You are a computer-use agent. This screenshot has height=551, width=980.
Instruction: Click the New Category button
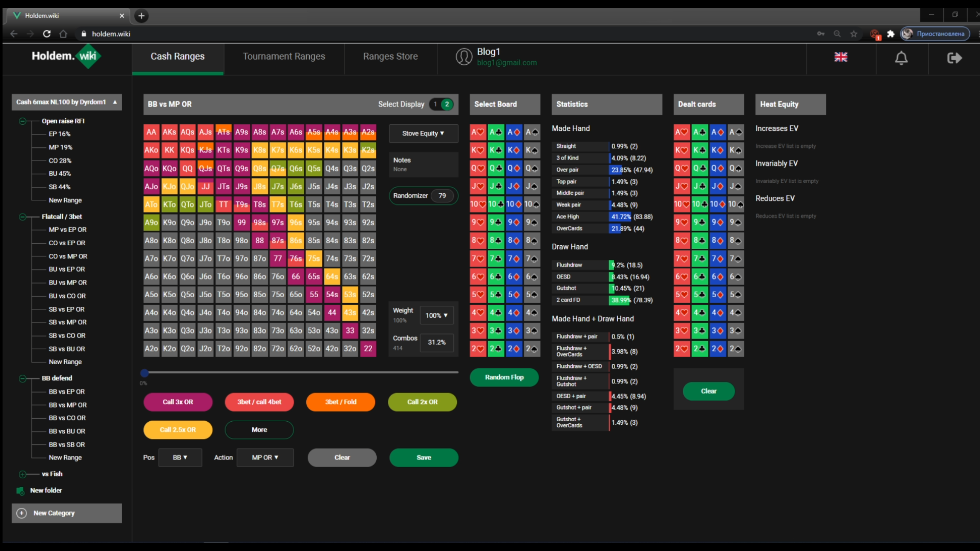tap(67, 513)
